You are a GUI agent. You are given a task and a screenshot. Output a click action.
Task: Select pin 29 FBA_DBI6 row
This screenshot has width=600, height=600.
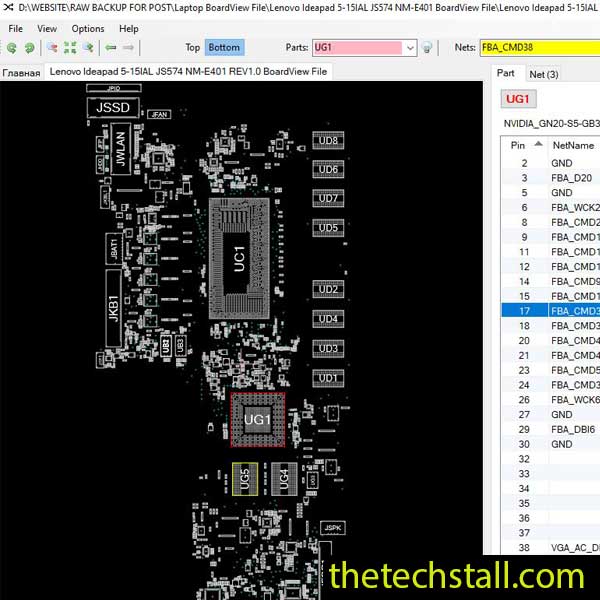pos(551,429)
